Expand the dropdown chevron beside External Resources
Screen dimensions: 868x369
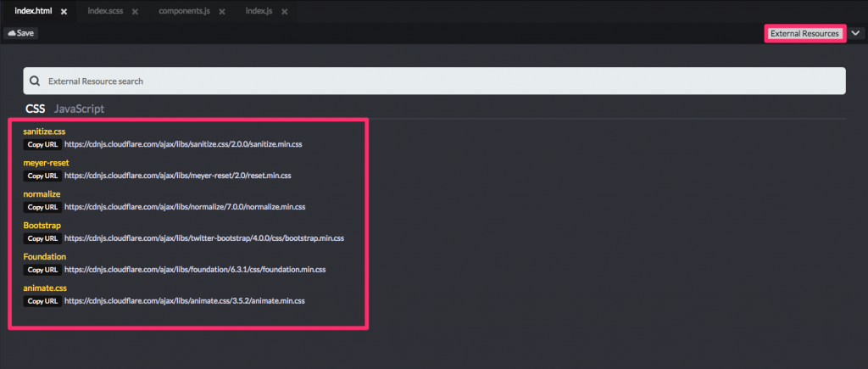coord(856,34)
